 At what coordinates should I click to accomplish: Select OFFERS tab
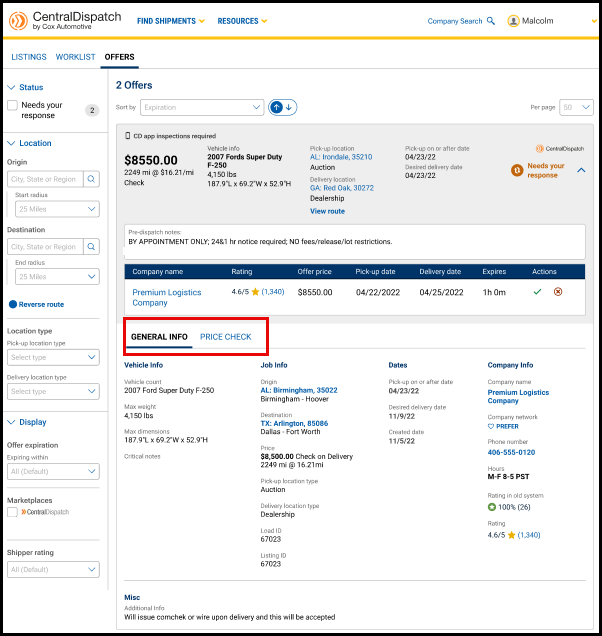click(x=119, y=57)
